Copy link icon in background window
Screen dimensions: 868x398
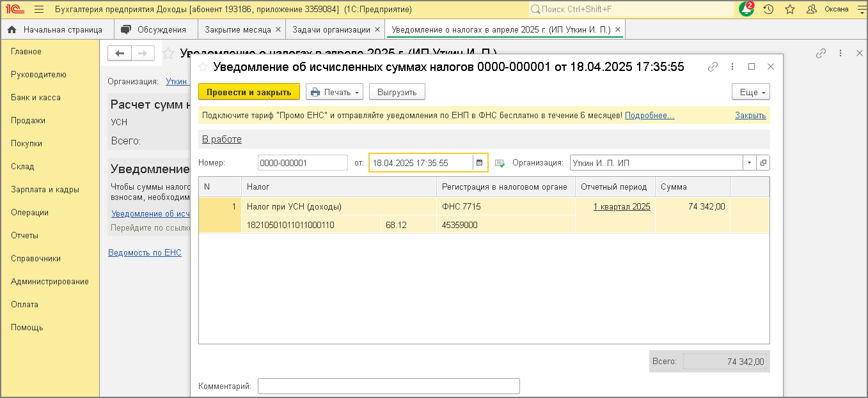click(x=821, y=54)
